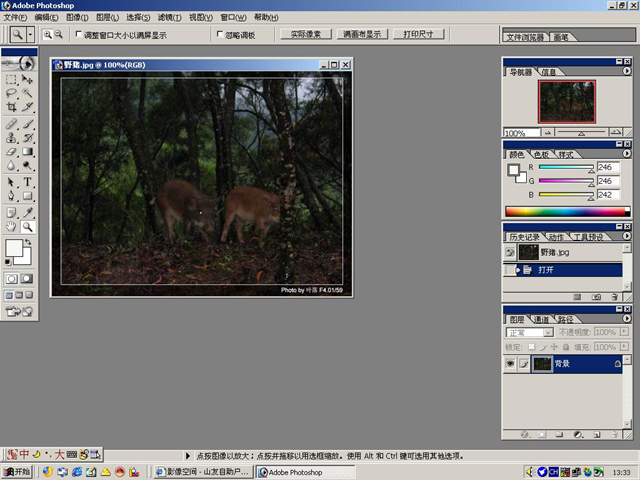The width and height of the screenshot is (640, 480).
Task: Select the Clone Stamp tool
Action: (x=11, y=138)
